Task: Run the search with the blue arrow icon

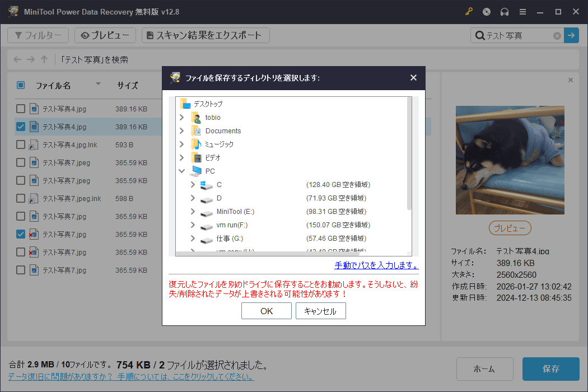Action: click(571, 35)
